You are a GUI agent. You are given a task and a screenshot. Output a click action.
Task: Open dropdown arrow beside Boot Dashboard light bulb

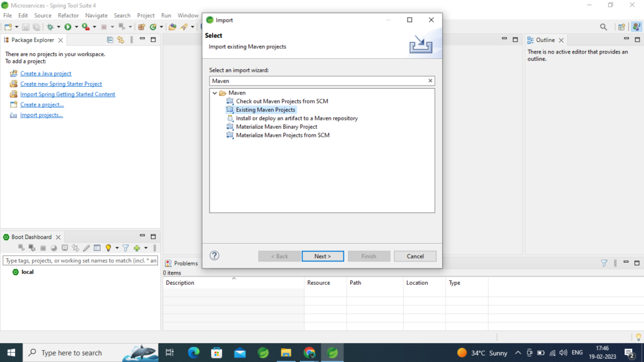(x=117, y=248)
